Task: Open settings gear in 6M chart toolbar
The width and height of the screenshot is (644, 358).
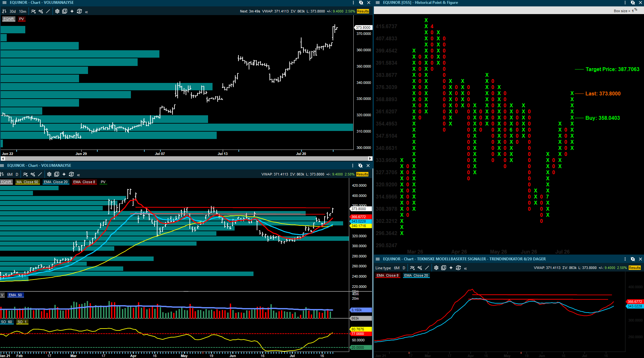Action: pos(49,174)
